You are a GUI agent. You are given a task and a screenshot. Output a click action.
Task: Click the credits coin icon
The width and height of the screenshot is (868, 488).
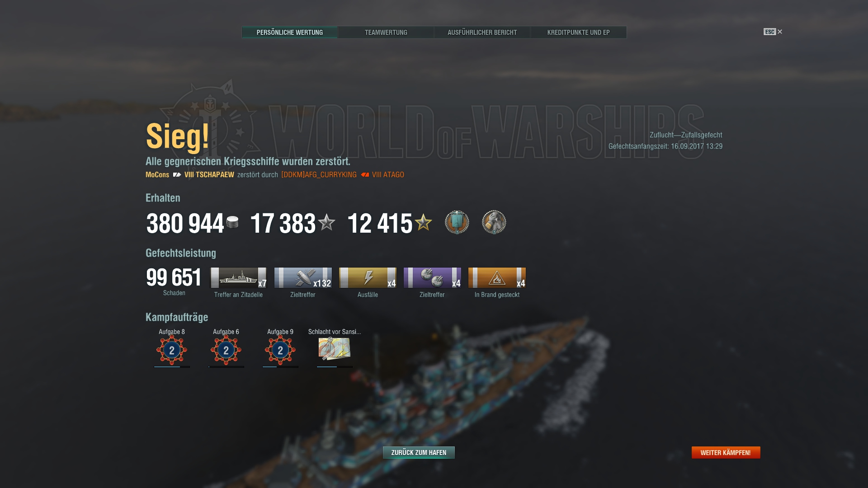pyautogui.click(x=232, y=222)
